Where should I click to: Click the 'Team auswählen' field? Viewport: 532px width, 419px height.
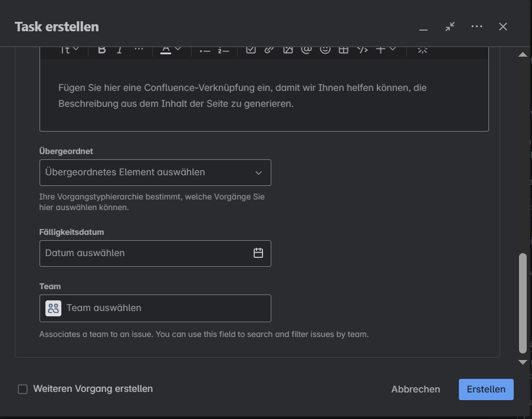[155, 308]
